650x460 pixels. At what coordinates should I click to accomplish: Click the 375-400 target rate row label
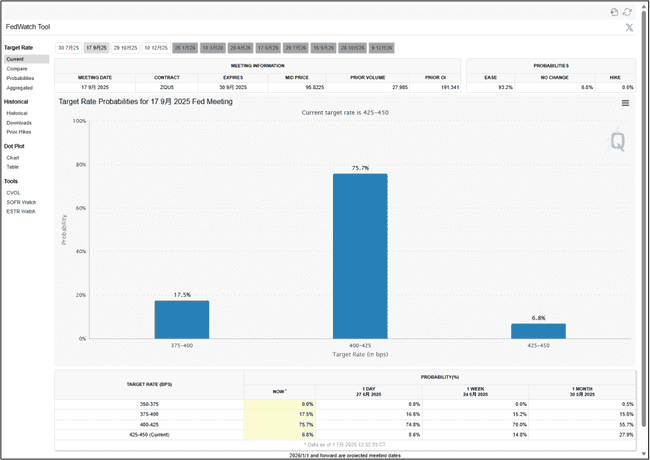click(149, 414)
